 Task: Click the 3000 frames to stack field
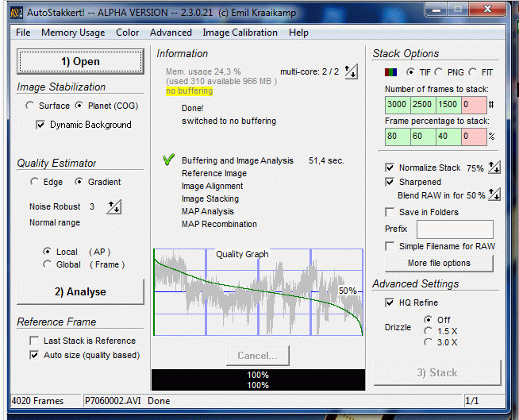[398, 105]
